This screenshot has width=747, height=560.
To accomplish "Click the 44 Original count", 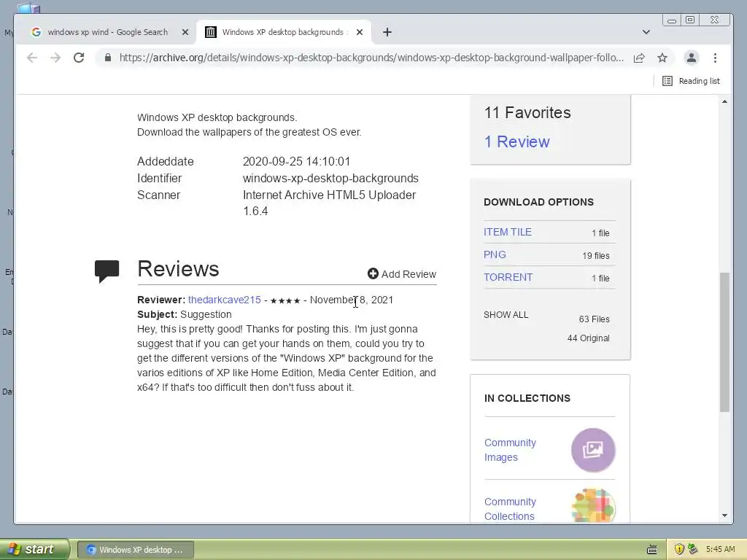I will 589,338.
